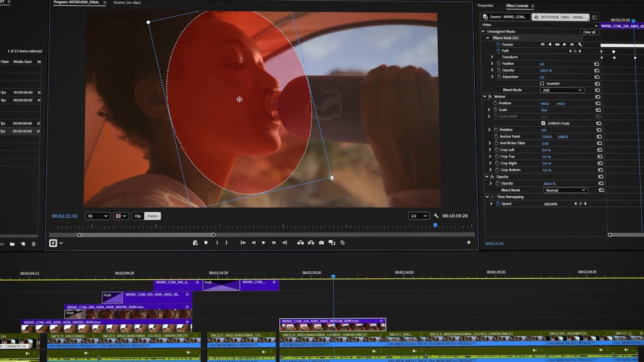Uncheck the Uniform Scale checkbox
The height and width of the screenshot is (362, 644).
point(543,123)
